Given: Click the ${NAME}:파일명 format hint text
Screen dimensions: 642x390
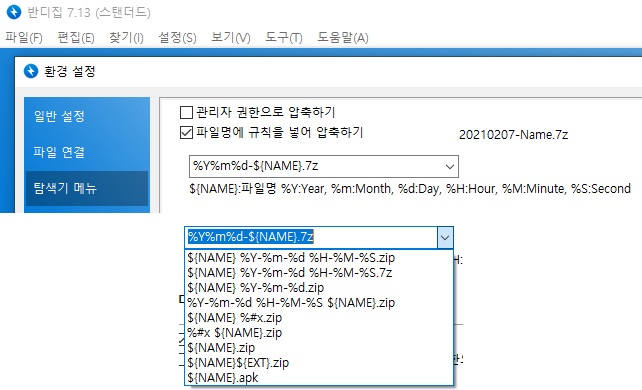Looking at the screenshot, I should (410, 189).
